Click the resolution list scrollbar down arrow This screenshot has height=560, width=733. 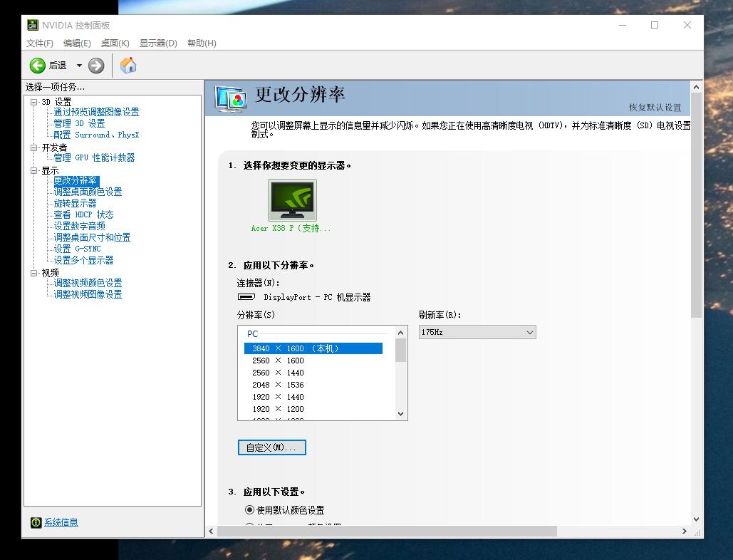400,413
